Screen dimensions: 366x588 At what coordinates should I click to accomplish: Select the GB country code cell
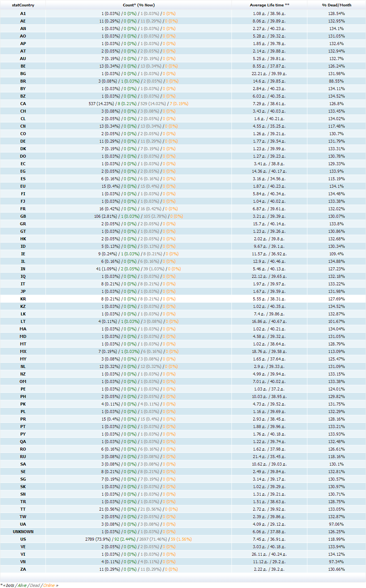click(x=23, y=216)
